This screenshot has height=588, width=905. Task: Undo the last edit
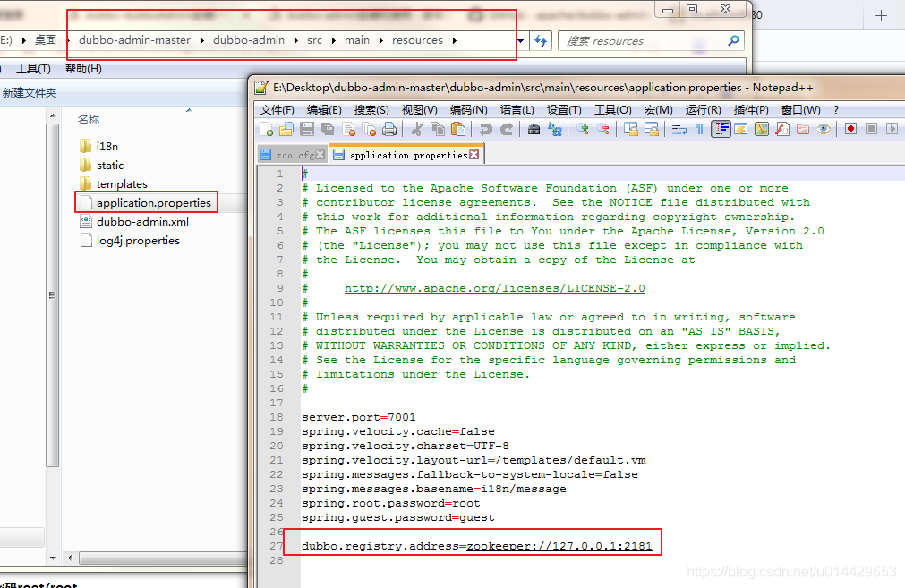(x=485, y=129)
